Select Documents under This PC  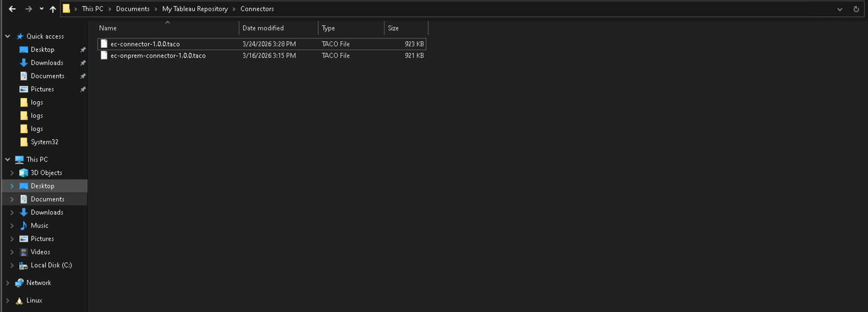47,199
